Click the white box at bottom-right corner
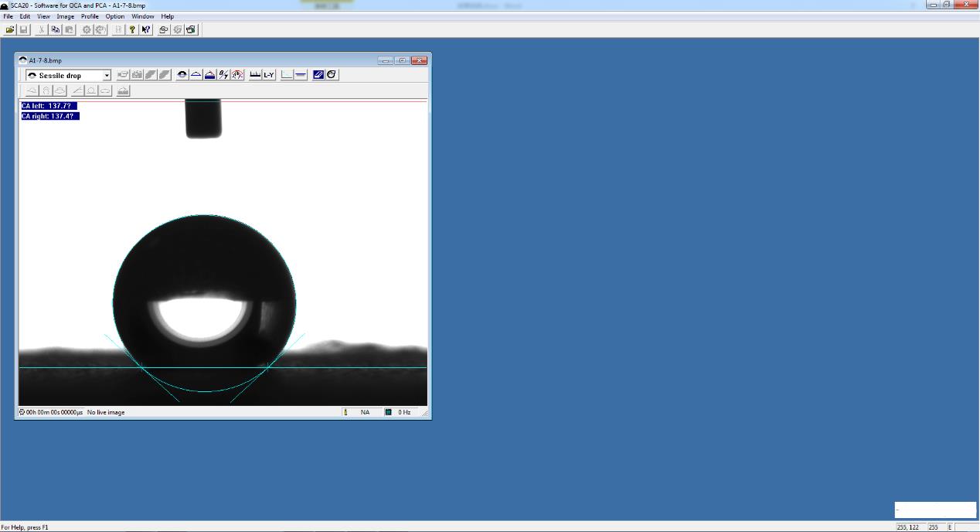Image resolution: width=980 pixels, height=532 pixels. (935, 510)
